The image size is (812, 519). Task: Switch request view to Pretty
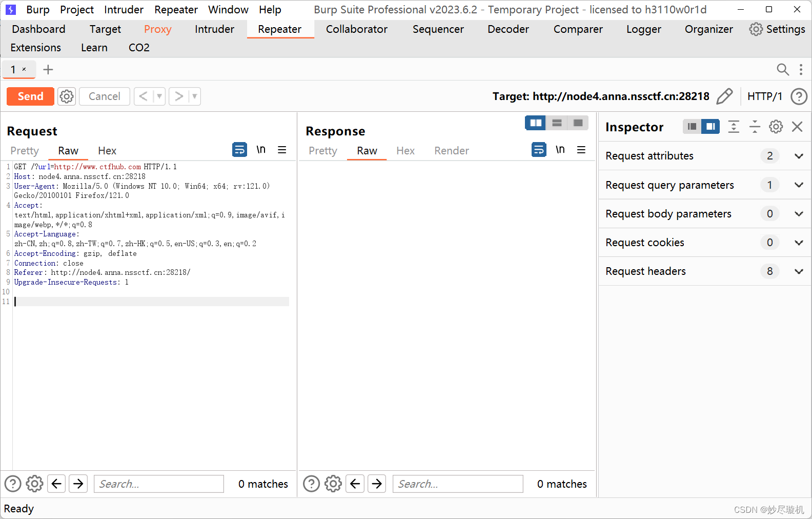(25, 151)
